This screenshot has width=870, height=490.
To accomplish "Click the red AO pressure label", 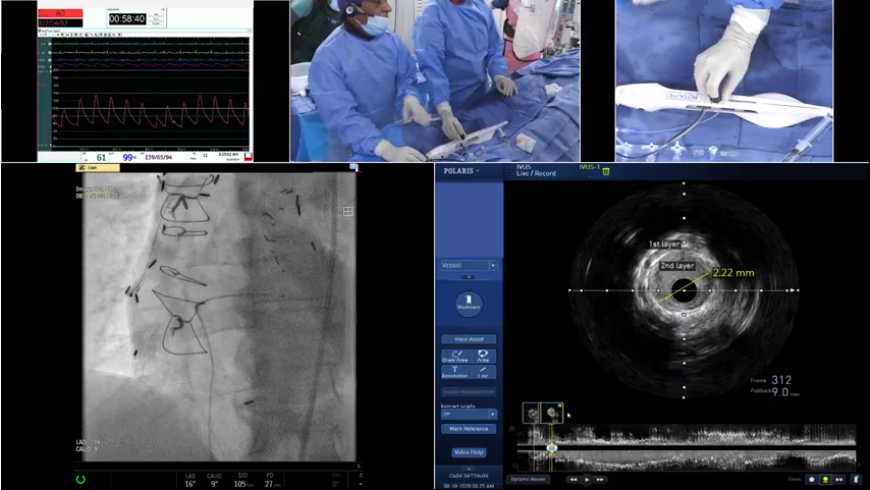I will pos(60,13).
